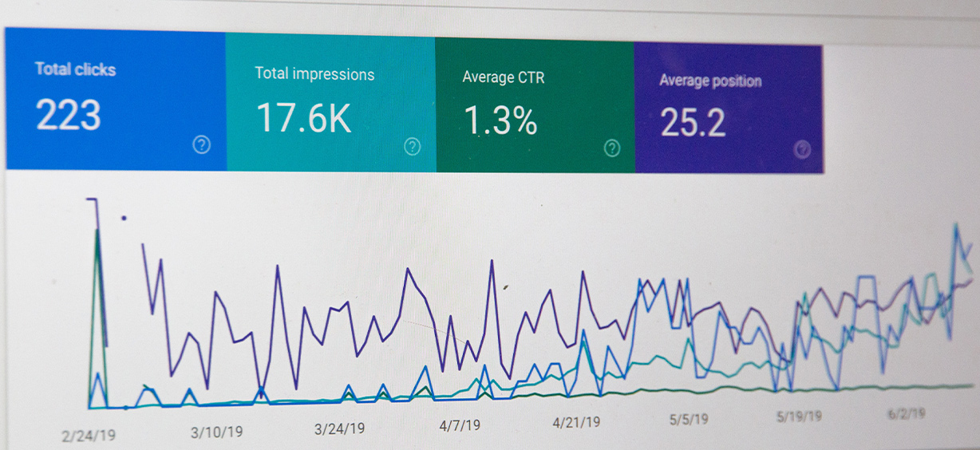This screenshot has height=450, width=980.
Task: Click the 223 total clicks value
Action: click(x=69, y=115)
